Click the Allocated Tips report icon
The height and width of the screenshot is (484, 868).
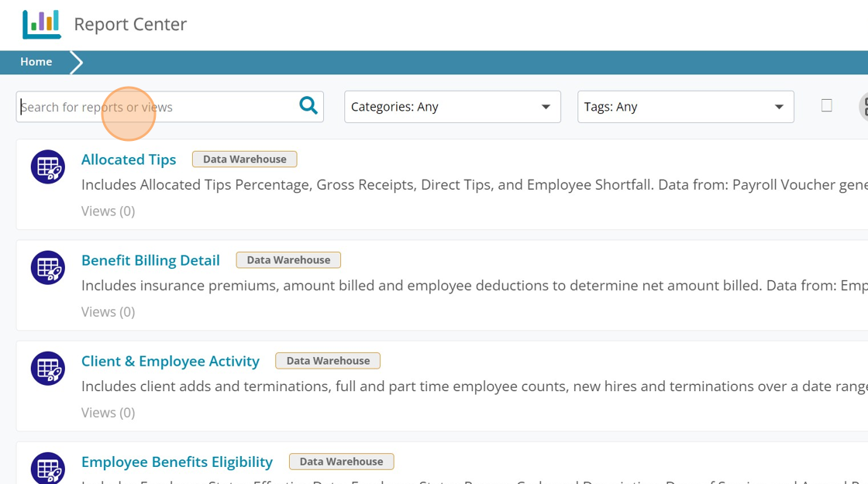pyautogui.click(x=48, y=167)
